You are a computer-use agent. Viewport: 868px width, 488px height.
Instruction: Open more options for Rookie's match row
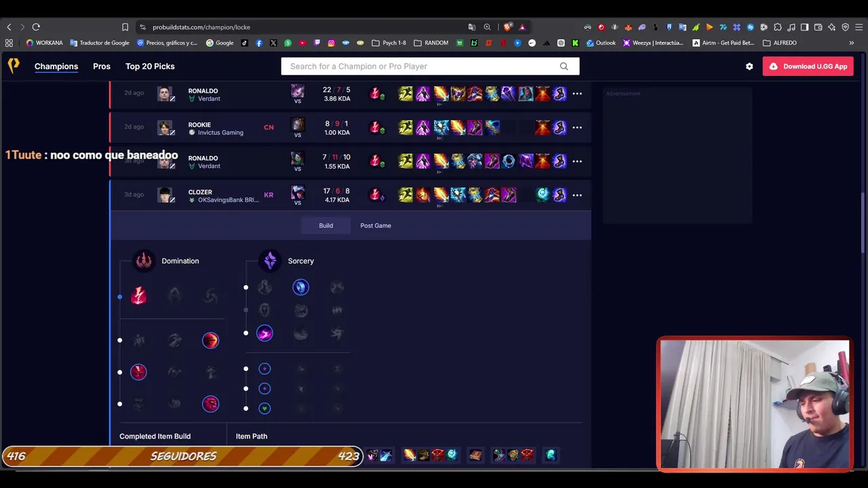click(577, 127)
